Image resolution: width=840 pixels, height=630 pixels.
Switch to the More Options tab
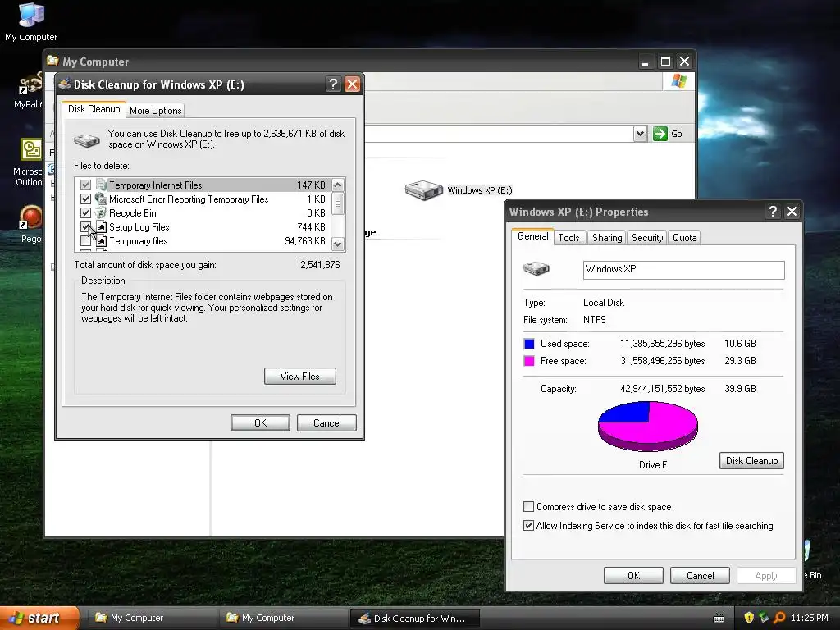pyautogui.click(x=155, y=111)
